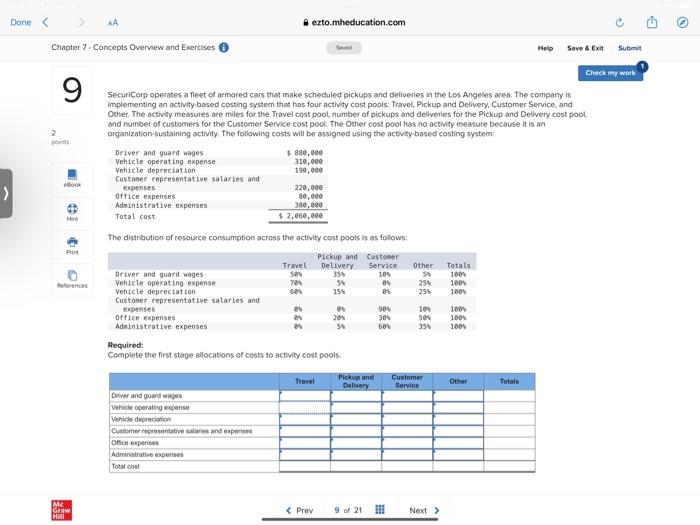This screenshot has width=700, height=525.
Task: Tap Done to close the browser view
Action: (x=21, y=22)
